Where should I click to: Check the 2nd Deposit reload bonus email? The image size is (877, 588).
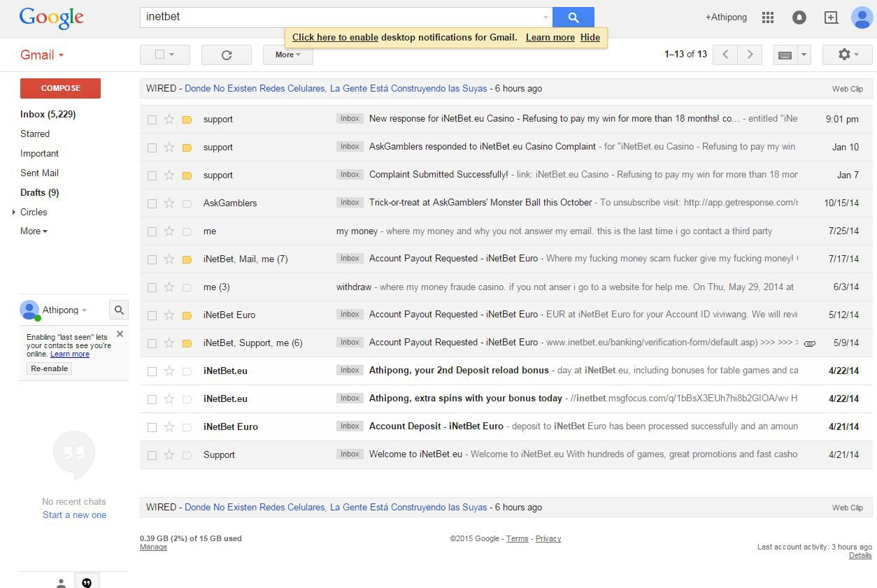pyautogui.click(x=152, y=371)
